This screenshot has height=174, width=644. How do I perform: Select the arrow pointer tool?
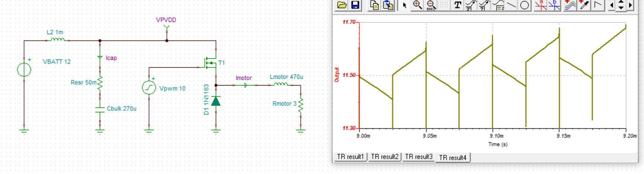pyautogui.click(x=405, y=5)
